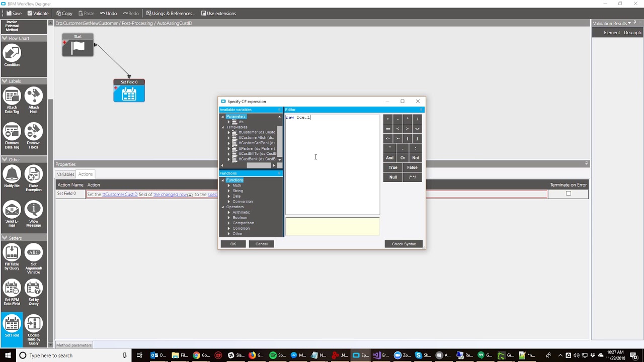
Task: Expand the Arithmetic operators node
Action: 229,212
